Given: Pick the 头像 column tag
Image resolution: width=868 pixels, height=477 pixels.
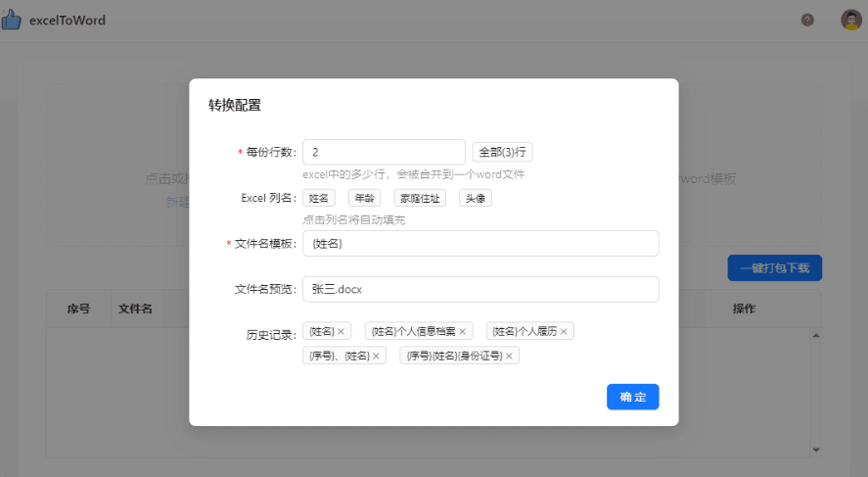Looking at the screenshot, I should [476, 198].
